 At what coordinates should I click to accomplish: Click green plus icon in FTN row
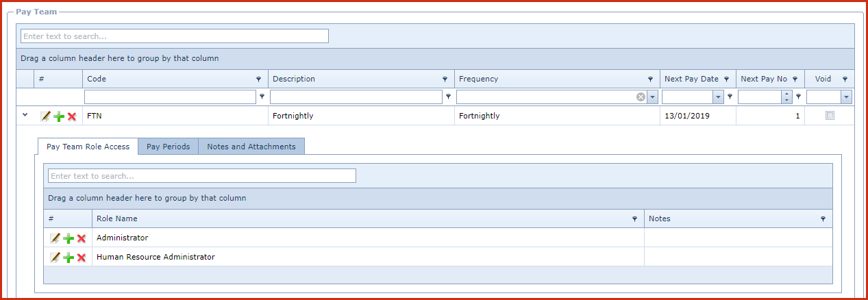[x=59, y=116]
